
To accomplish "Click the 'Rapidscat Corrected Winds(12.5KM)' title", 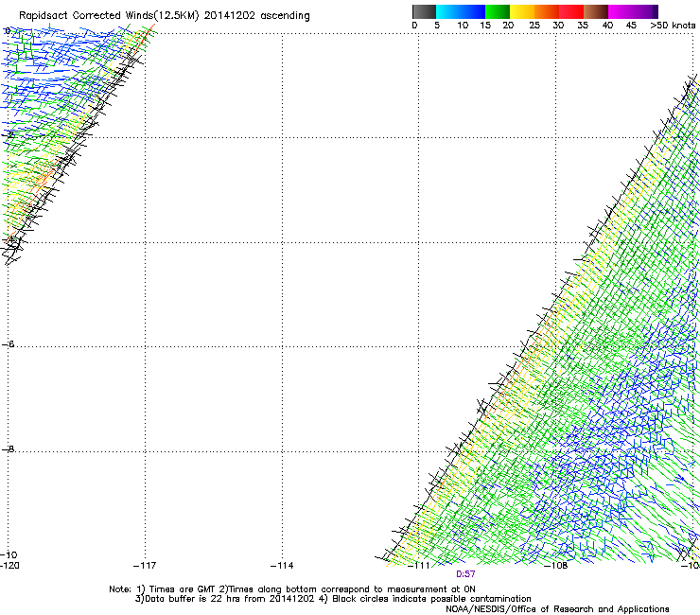I will tap(109, 16).
